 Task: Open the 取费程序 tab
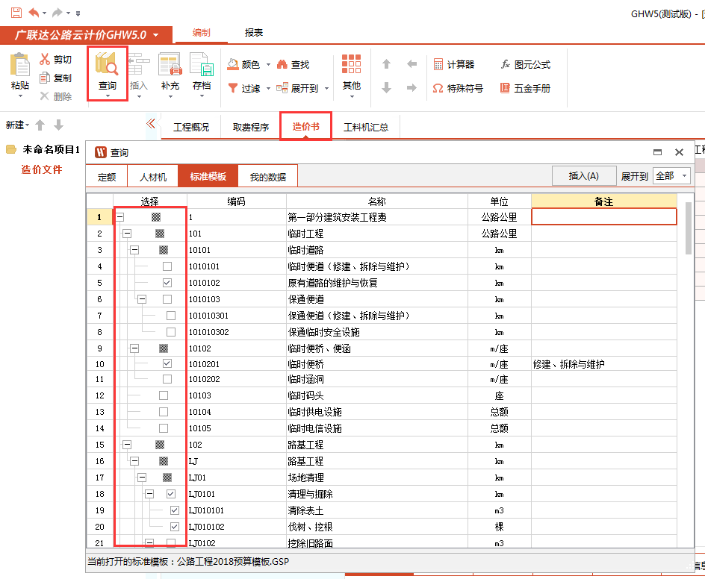(x=251, y=127)
